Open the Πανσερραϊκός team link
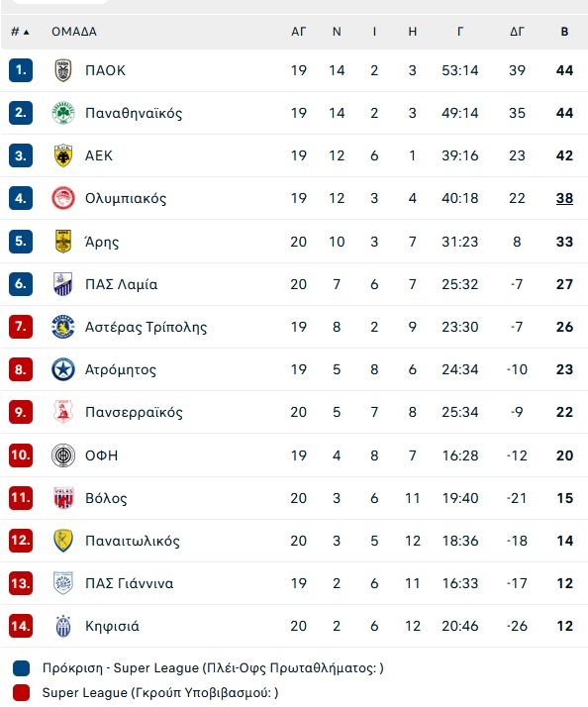588x707 pixels. pos(134,412)
